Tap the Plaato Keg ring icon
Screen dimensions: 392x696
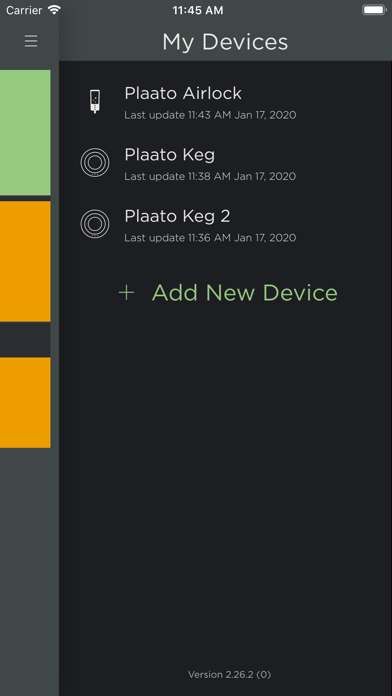[x=95, y=162]
